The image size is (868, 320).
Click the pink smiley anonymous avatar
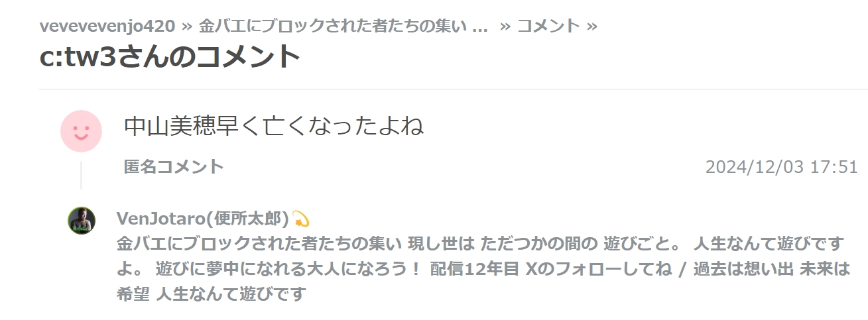click(x=81, y=131)
